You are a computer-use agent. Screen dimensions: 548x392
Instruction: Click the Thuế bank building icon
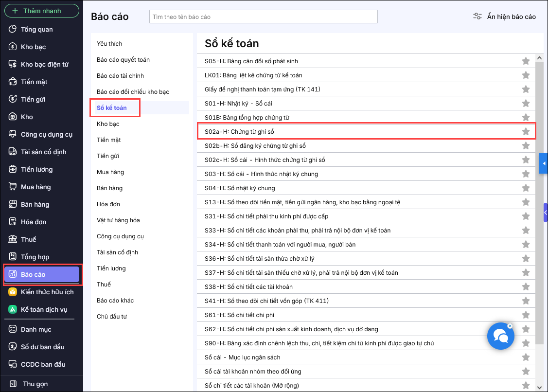(13, 239)
